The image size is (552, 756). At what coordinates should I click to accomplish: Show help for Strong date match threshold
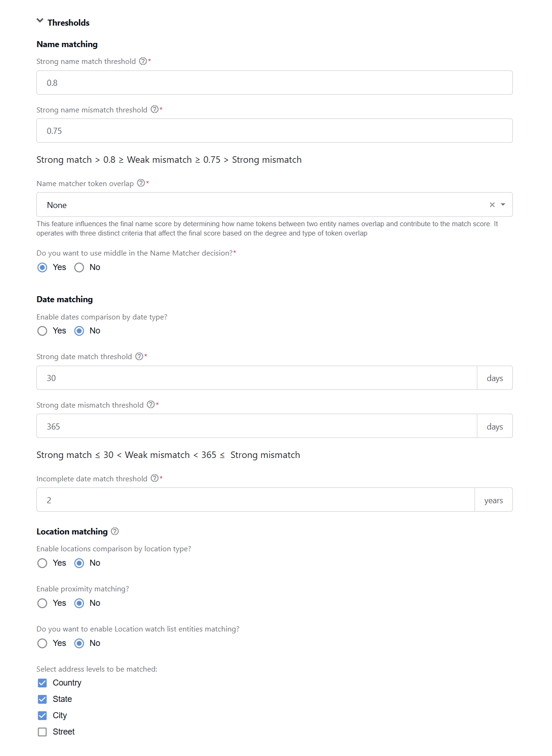139,356
